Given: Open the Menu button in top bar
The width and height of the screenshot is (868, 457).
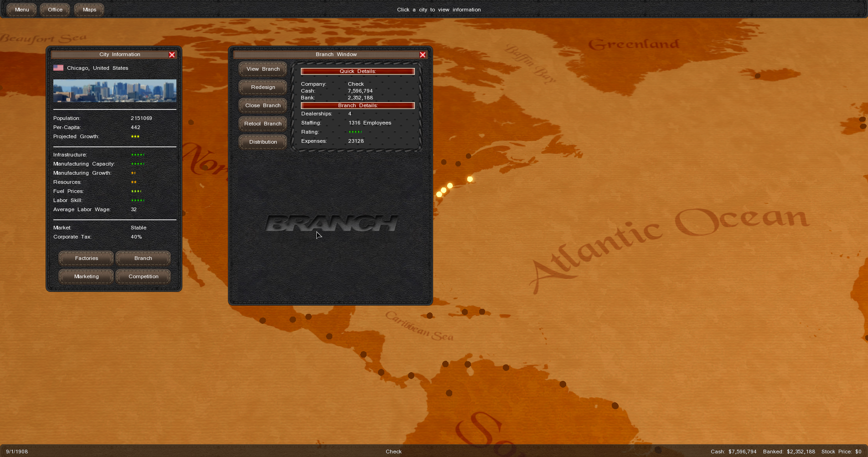Looking at the screenshot, I should (21, 10).
